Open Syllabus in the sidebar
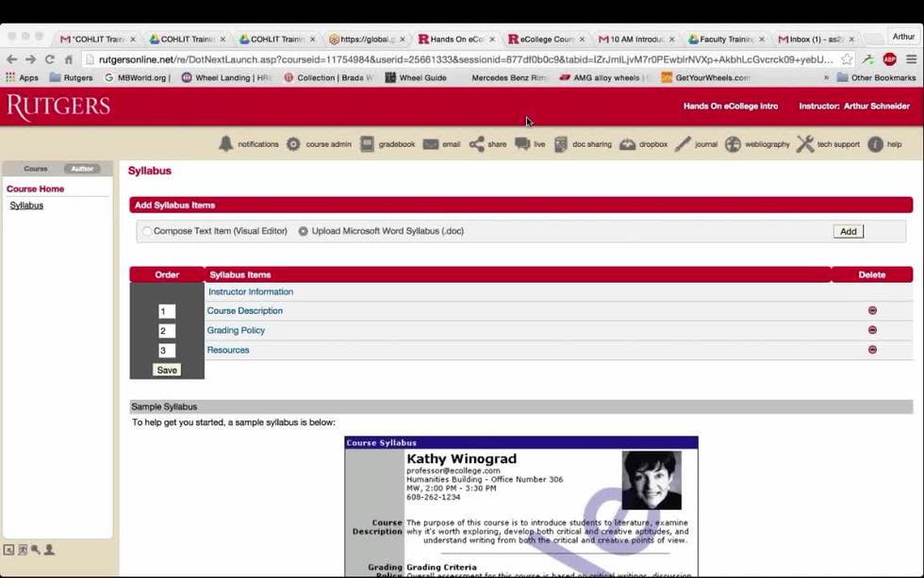This screenshot has height=578, width=924. coord(26,205)
